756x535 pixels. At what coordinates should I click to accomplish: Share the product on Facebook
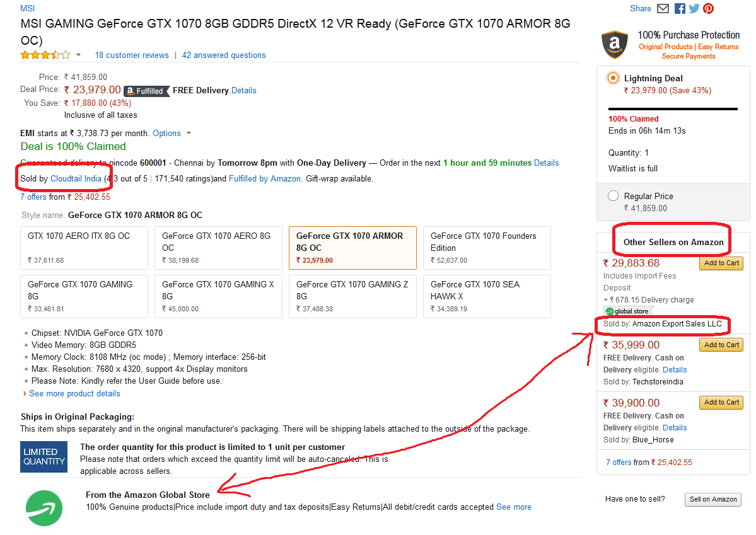pos(680,8)
